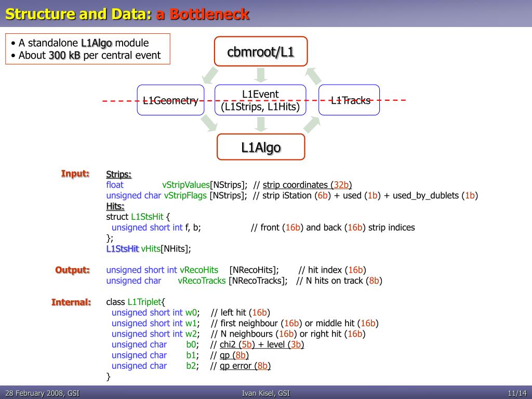Click the 'hit index (16b)' comment

coord(337,270)
